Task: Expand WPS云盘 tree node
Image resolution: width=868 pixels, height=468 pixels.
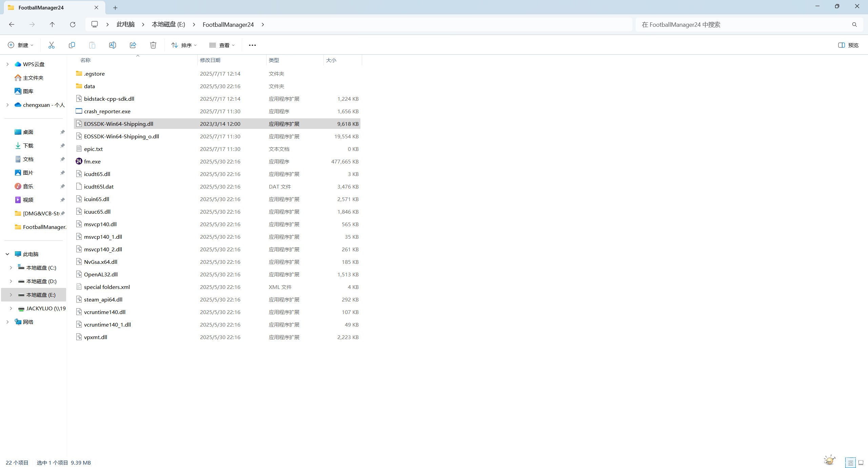Action: (x=7, y=64)
